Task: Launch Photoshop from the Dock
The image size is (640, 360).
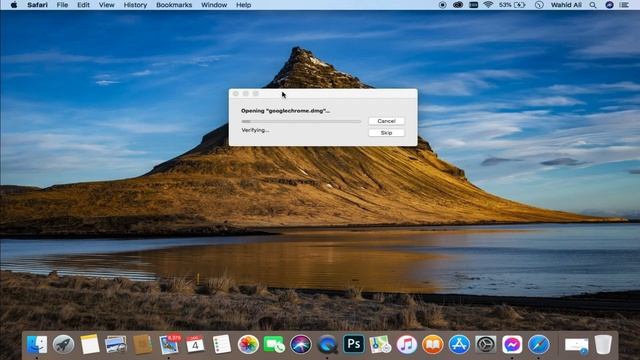Action: (353, 344)
